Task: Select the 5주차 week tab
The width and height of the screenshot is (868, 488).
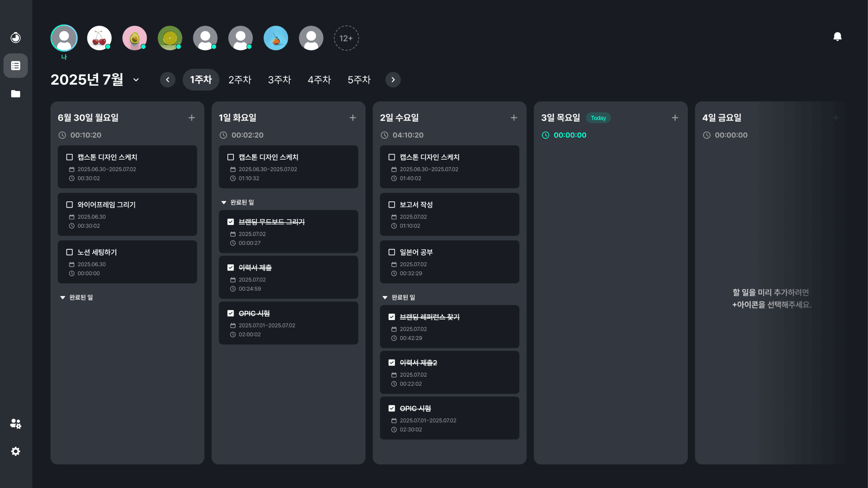Action: point(359,80)
